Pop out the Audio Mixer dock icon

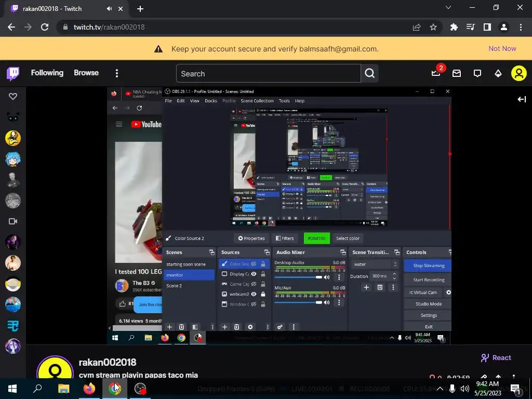pyautogui.click(x=343, y=252)
